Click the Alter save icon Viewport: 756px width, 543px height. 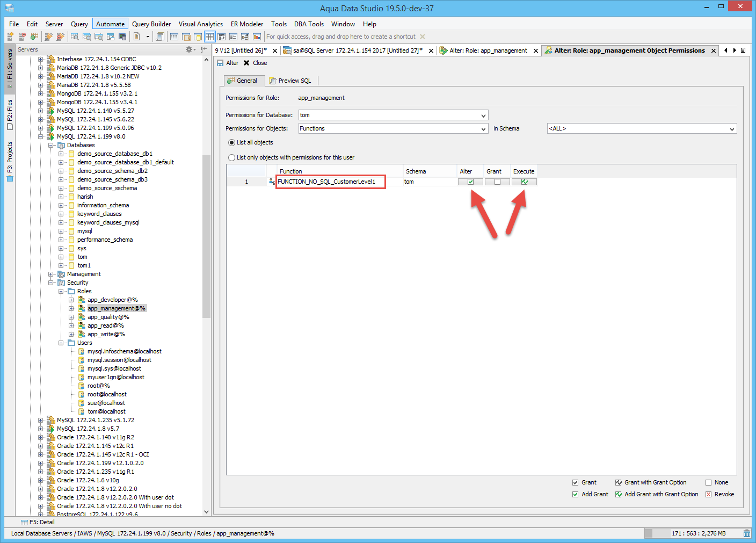click(220, 63)
